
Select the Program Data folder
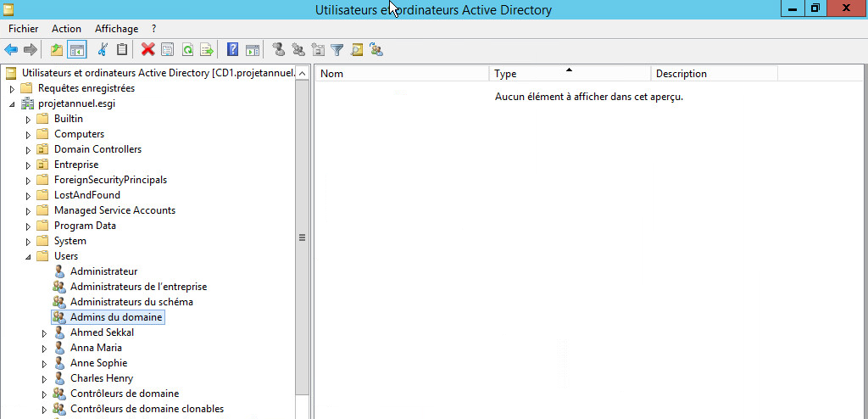pyautogui.click(x=85, y=226)
